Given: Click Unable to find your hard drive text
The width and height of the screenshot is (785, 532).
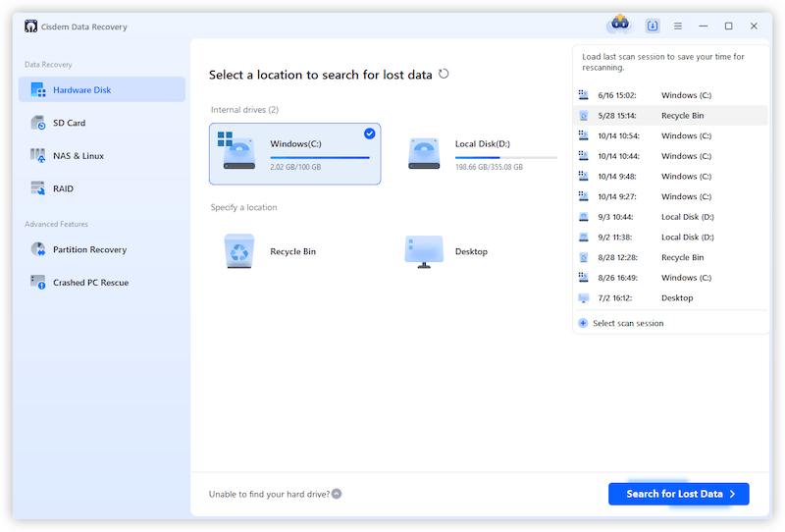Looking at the screenshot, I should pyautogui.click(x=269, y=494).
